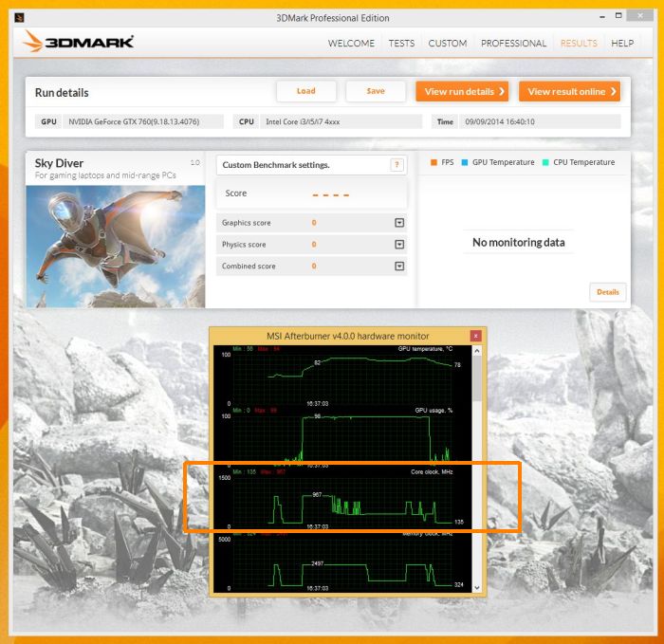Click the 3DMark logo in header
This screenshot has width=664, height=644.
(79, 42)
